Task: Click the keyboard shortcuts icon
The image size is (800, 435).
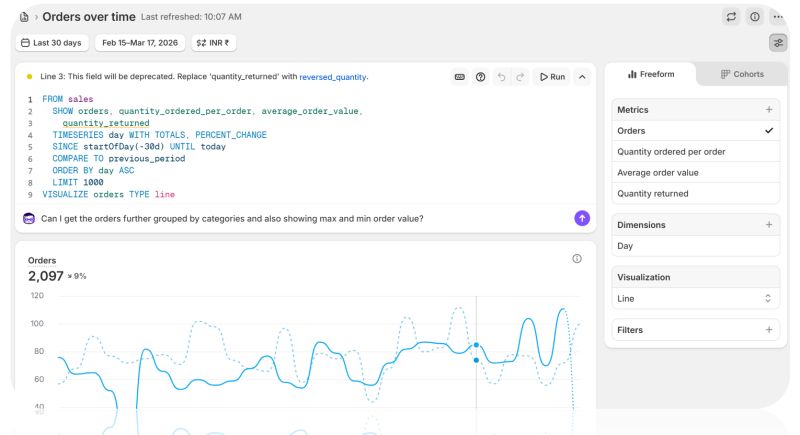Action: coord(459,77)
